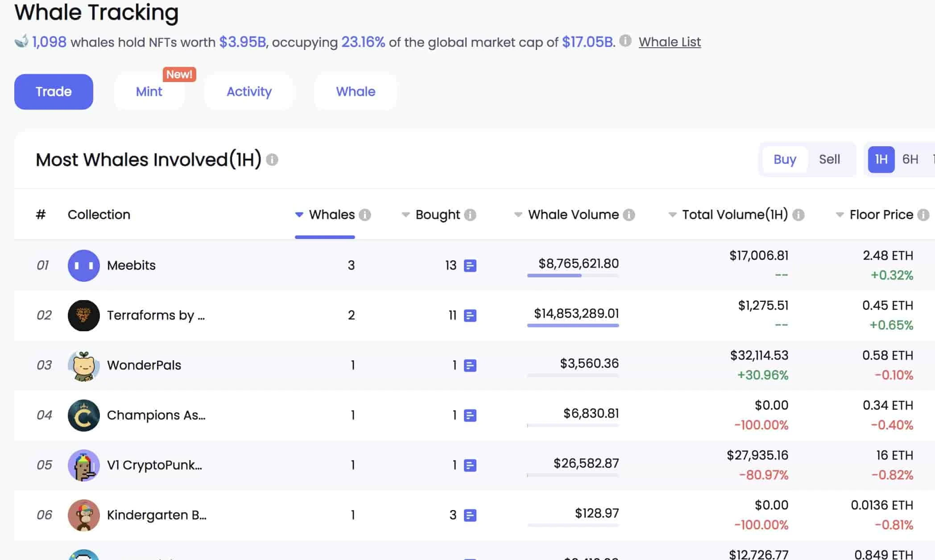Screen dimensions: 935x560
Task: Click the Bought column info icon
Action: 470,215
